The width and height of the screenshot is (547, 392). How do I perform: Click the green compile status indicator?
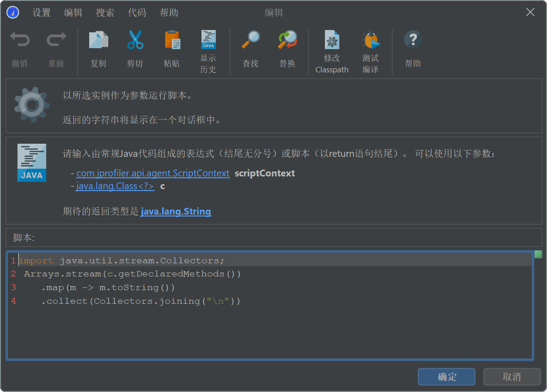click(x=538, y=254)
